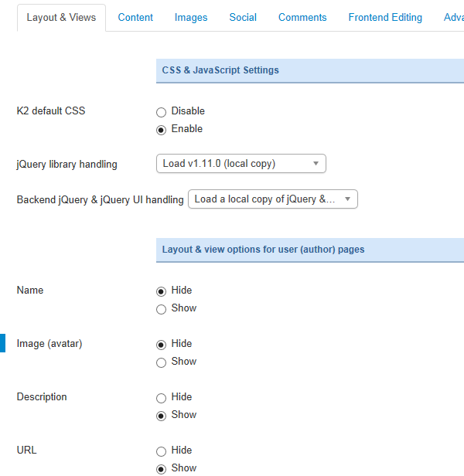Hide the URL on author pages
This screenshot has width=464, height=476.
click(x=161, y=451)
